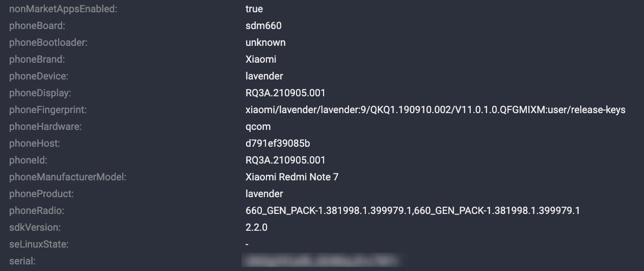Click Xiaomi Redmi Note 7 model text
This screenshot has width=644, height=271.
292,177
